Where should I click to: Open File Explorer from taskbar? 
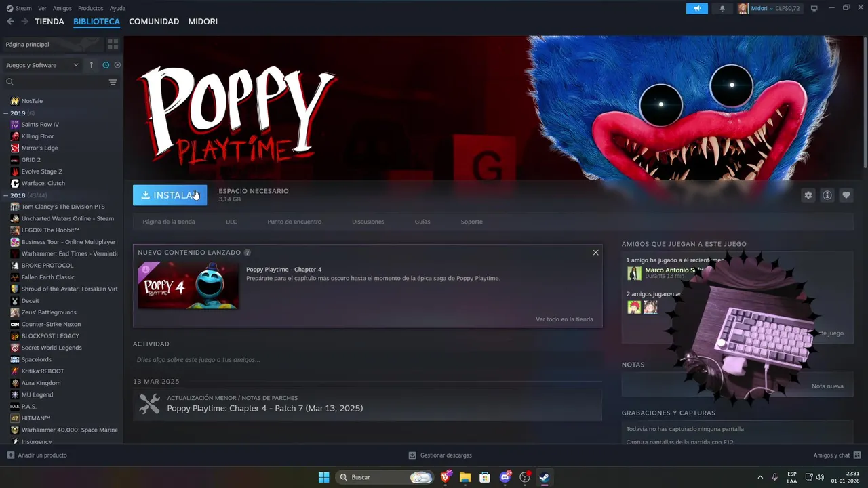point(465,477)
